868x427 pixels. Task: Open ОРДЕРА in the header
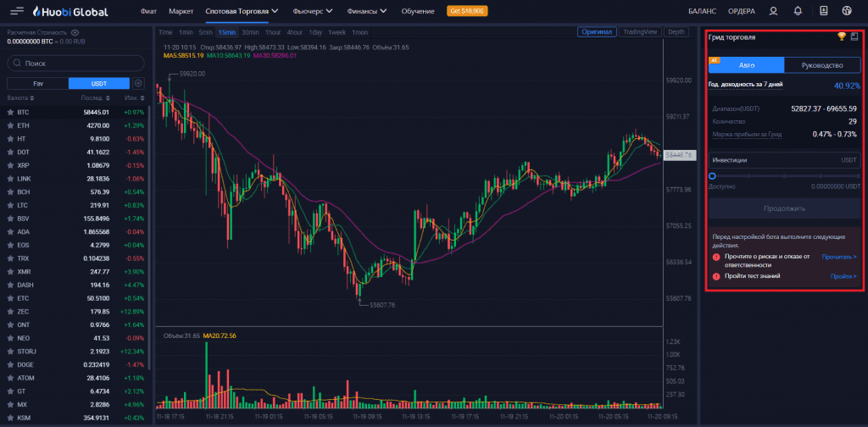coord(741,11)
